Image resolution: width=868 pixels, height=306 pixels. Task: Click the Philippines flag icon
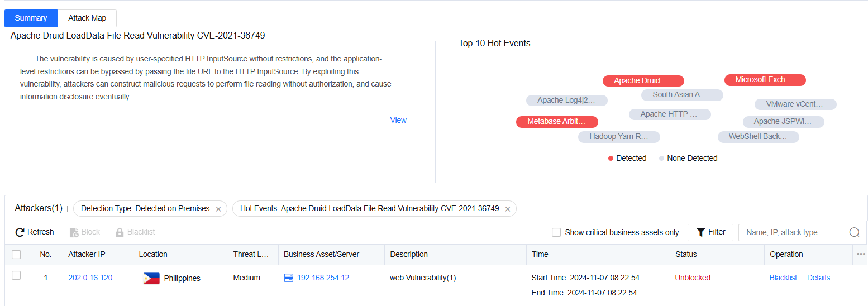click(151, 278)
